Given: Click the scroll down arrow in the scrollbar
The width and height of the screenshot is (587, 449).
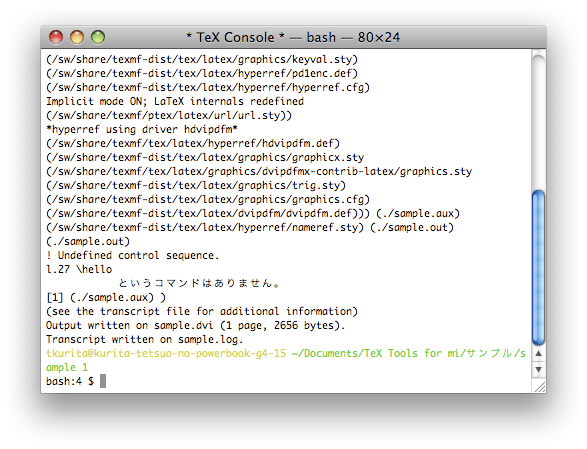Looking at the screenshot, I should tap(539, 370).
